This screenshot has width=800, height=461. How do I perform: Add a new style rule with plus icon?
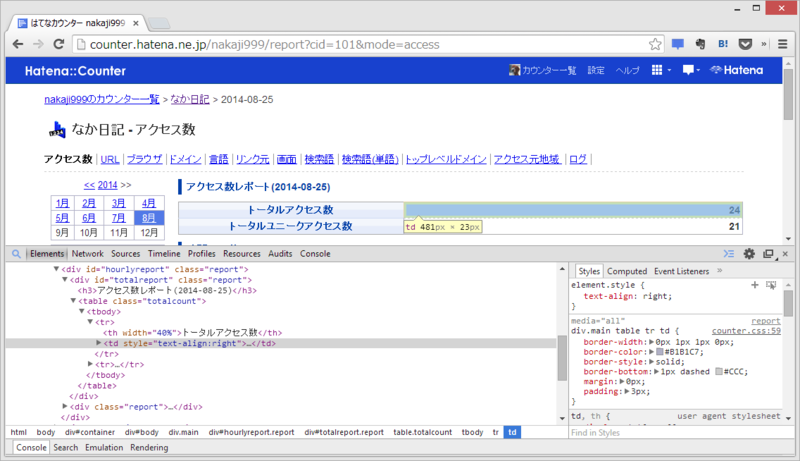coord(755,285)
